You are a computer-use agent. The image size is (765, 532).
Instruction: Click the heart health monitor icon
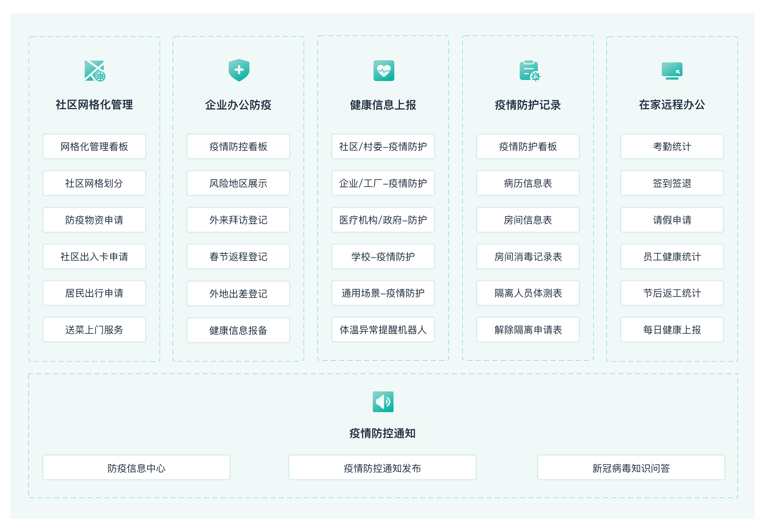pyautogui.click(x=384, y=71)
